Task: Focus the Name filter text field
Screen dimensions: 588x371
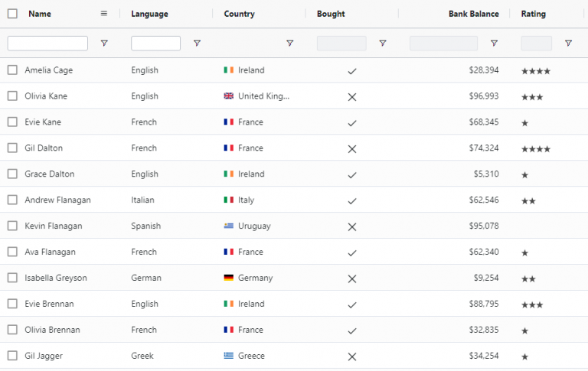Action: 47,43
